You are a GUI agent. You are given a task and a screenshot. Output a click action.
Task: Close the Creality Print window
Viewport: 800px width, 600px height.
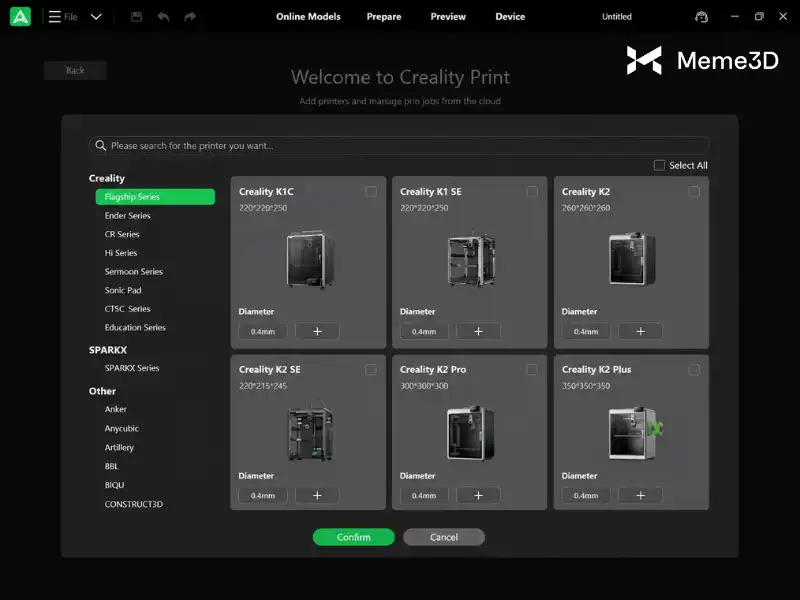coord(783,16)
